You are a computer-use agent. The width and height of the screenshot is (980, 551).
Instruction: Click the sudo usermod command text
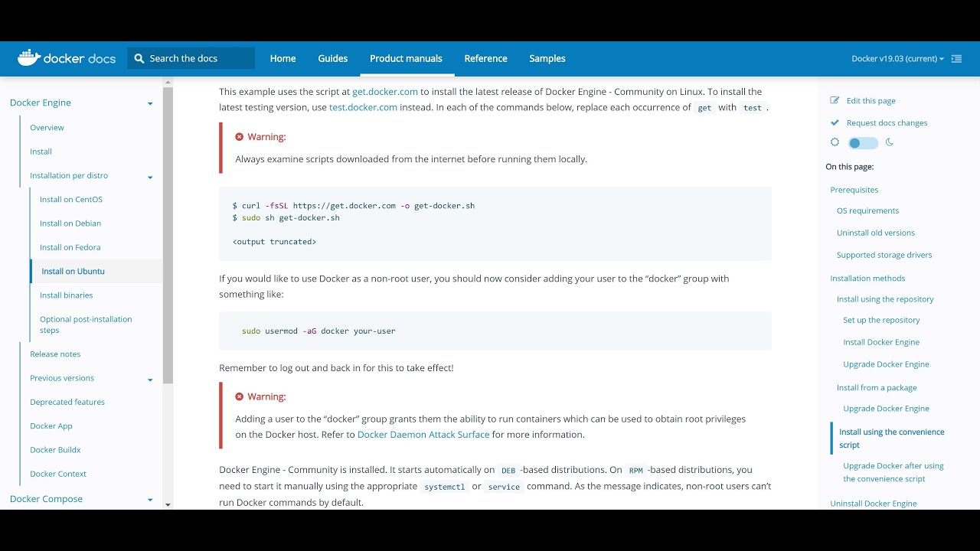pyautogui.click(x=318, y=331)
